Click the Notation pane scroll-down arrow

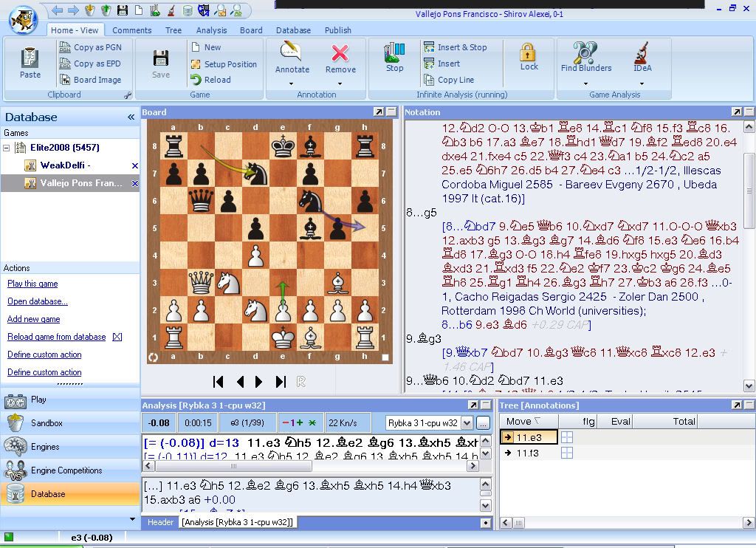click(749, 386)
